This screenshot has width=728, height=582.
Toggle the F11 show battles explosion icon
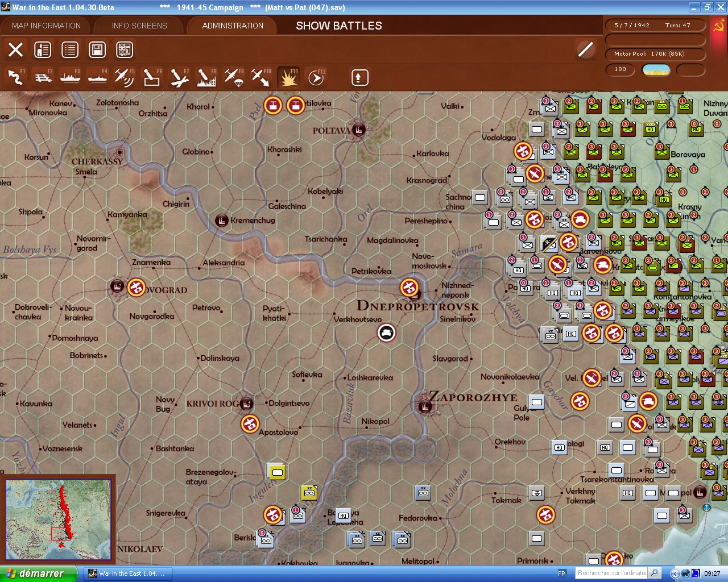[x=288, y=77]
